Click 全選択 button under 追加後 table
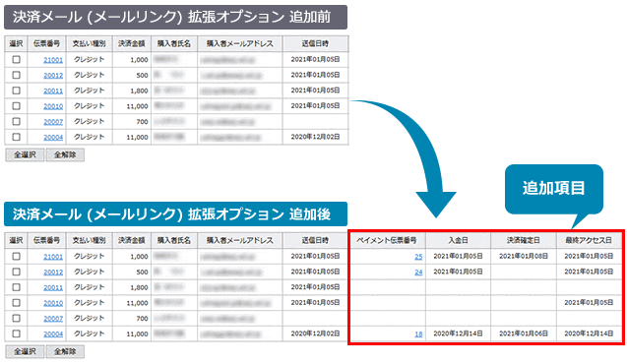This screenshot has height=364, width=627. pos(25,351)
